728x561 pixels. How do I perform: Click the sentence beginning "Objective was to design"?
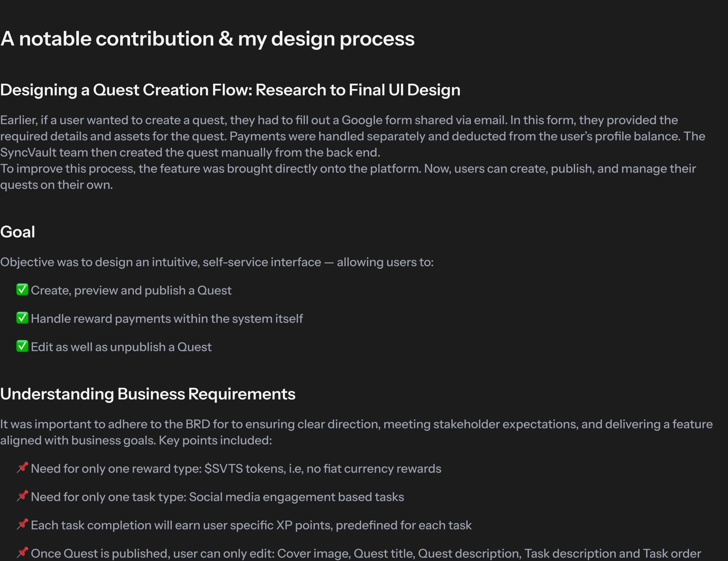217,262
